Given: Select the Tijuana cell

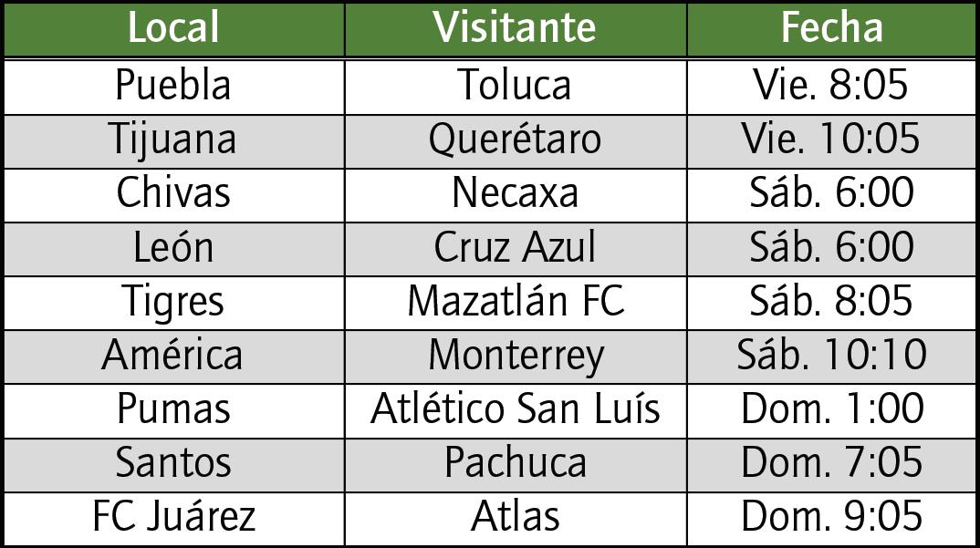Looking at the screenshot, I should 173,141.
